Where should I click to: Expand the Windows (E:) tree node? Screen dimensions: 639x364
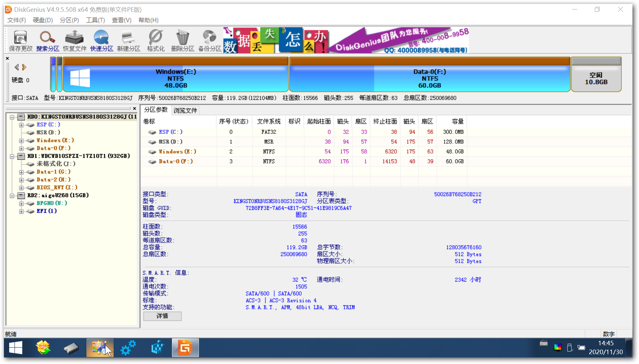click(21, 140)
